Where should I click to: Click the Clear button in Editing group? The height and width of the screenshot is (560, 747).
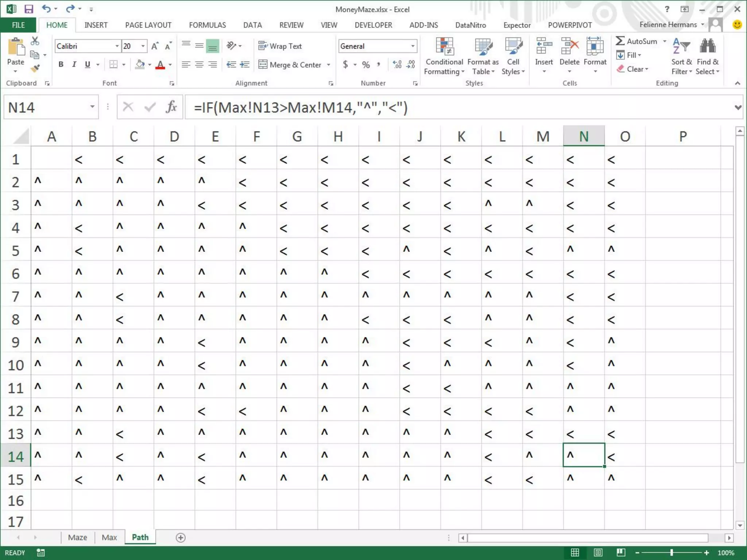632,69
